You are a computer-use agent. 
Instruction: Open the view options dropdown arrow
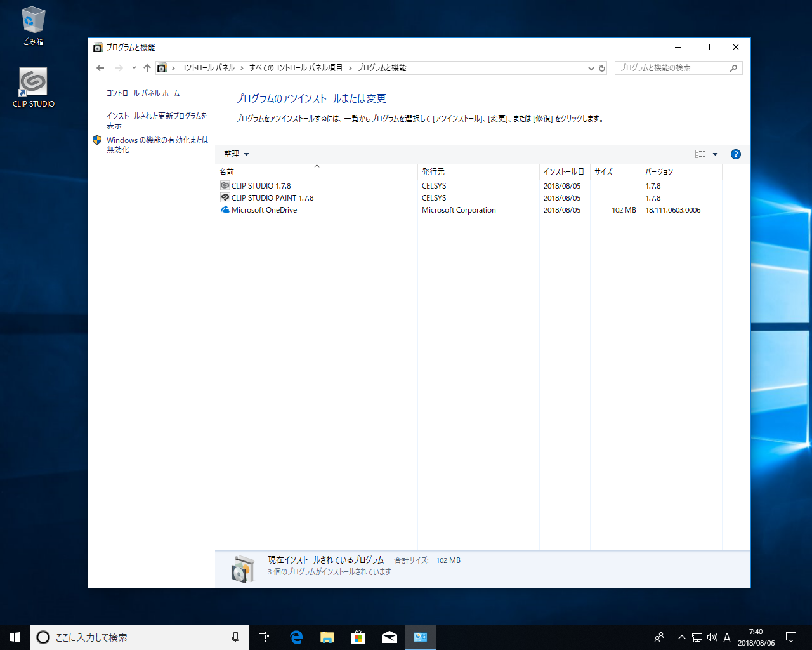(715, 154)
